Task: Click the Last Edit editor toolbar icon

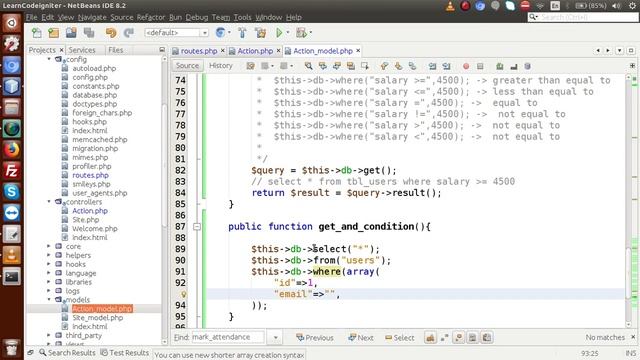Action: tap(250, 66)
